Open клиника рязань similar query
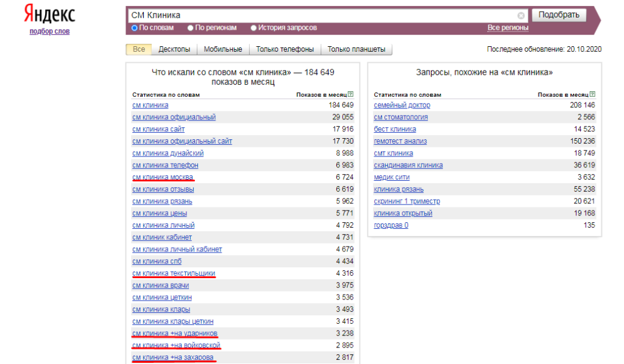This screenshot has width=624, height=364. pos(399,189)
